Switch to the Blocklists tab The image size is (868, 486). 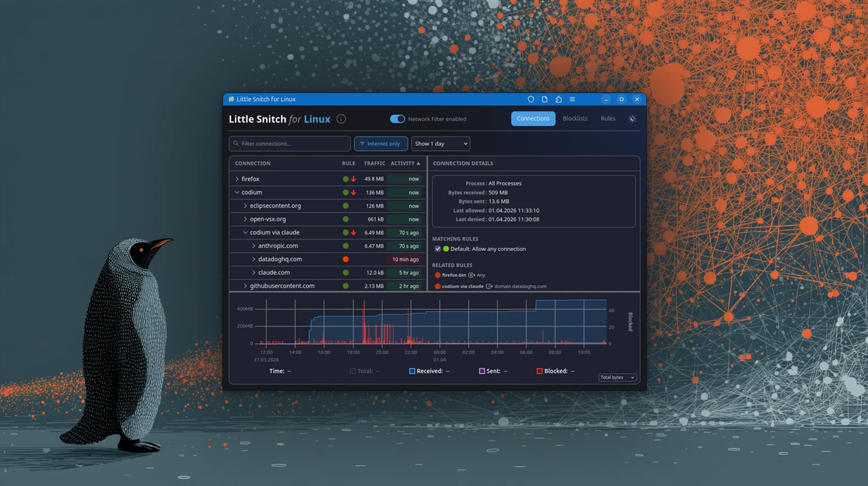pyautogui.click(x=574, y=119)
